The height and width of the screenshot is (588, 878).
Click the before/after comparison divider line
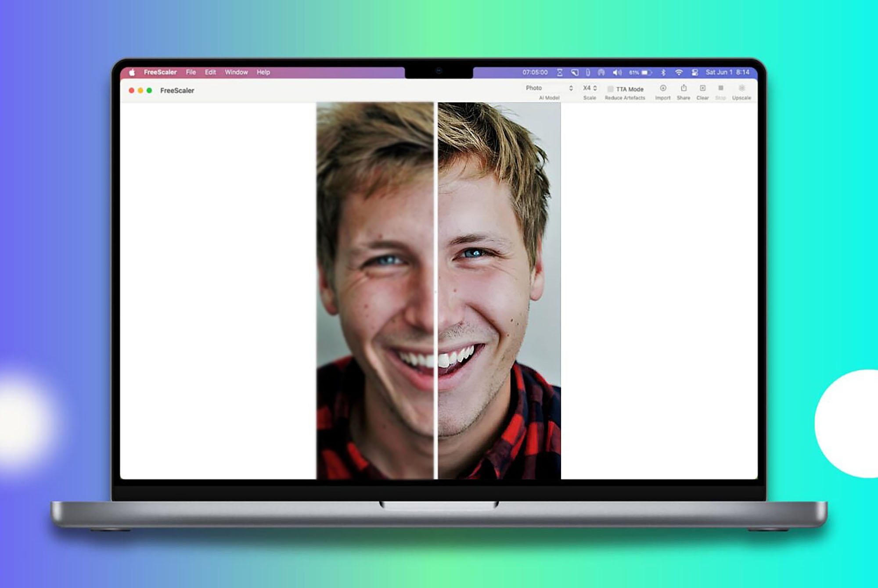pyautogui.click(x=436, y=290)
